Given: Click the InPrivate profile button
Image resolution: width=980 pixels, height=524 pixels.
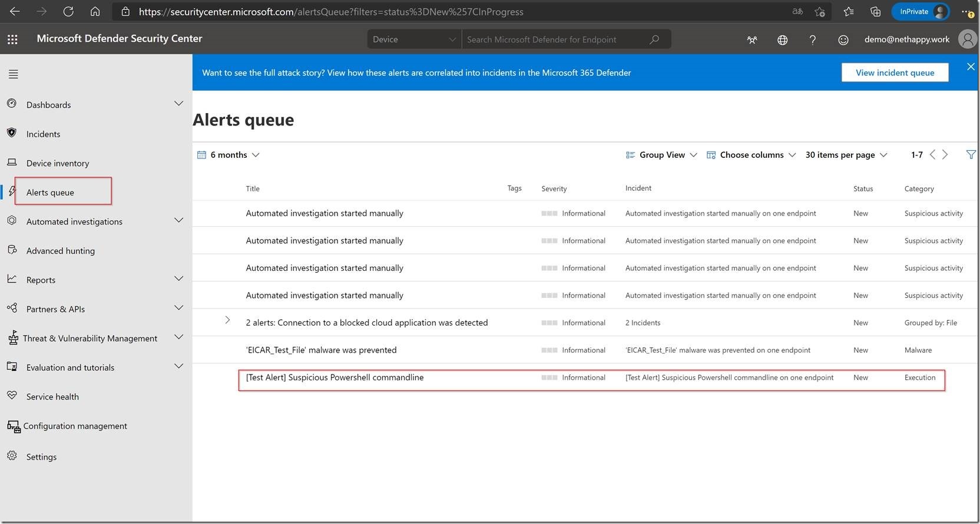Looking at the screenshot, I should click(x=921, y=11).
